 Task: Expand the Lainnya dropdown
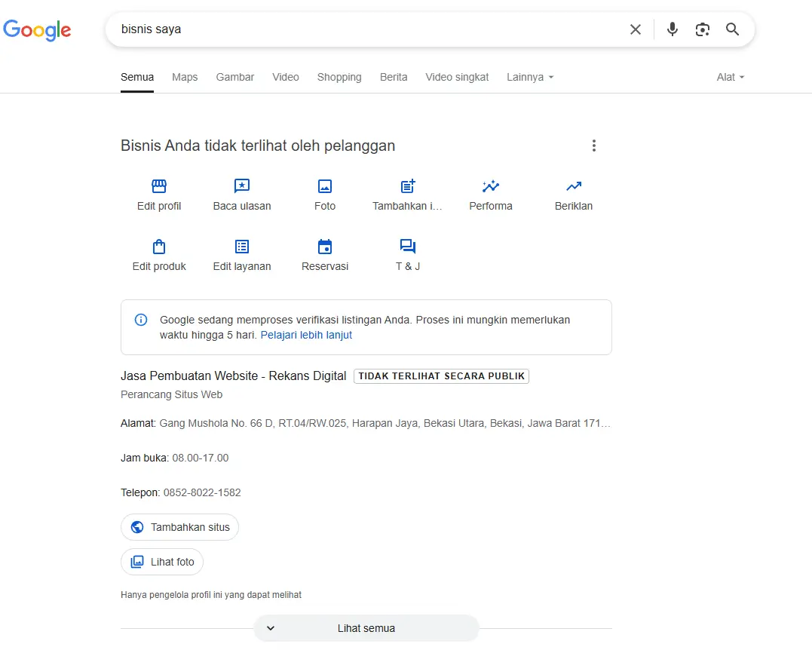[x=530, y=77]
